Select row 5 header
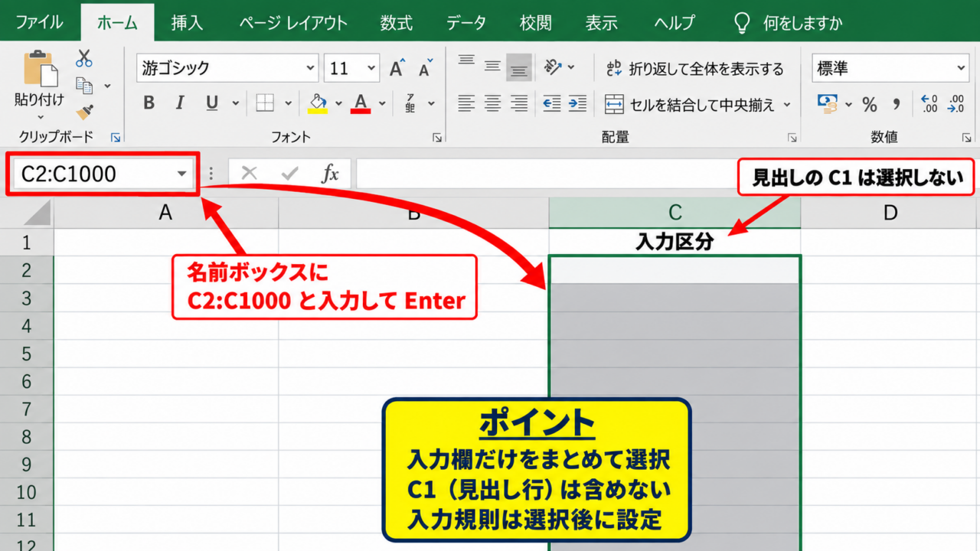 27,354
